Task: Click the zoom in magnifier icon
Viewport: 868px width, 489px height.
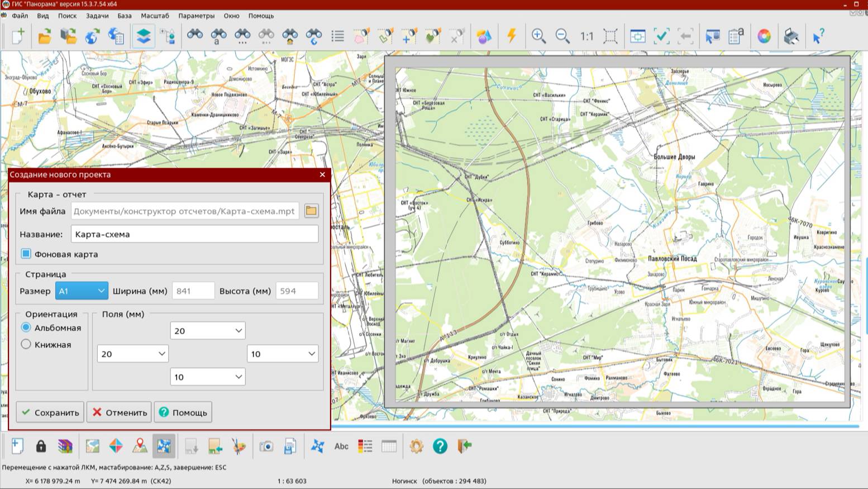Action: point(538,36)
